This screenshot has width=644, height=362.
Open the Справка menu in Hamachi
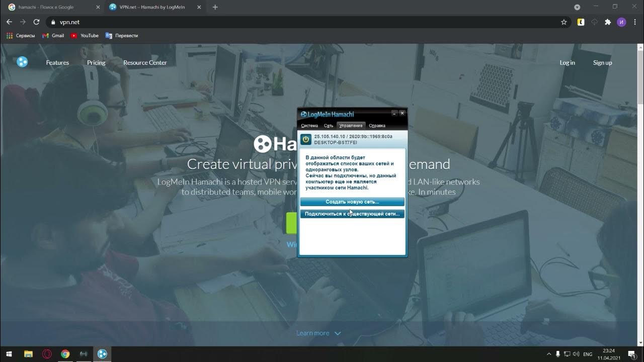377,126
